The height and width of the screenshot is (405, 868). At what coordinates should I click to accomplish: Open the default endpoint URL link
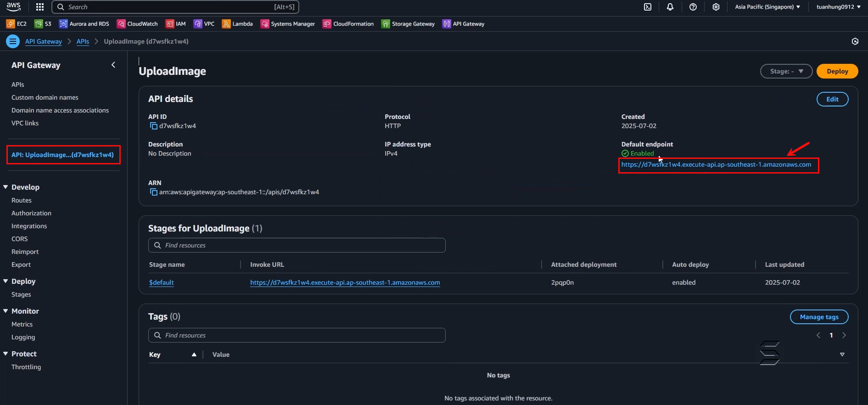coord(716,164)
